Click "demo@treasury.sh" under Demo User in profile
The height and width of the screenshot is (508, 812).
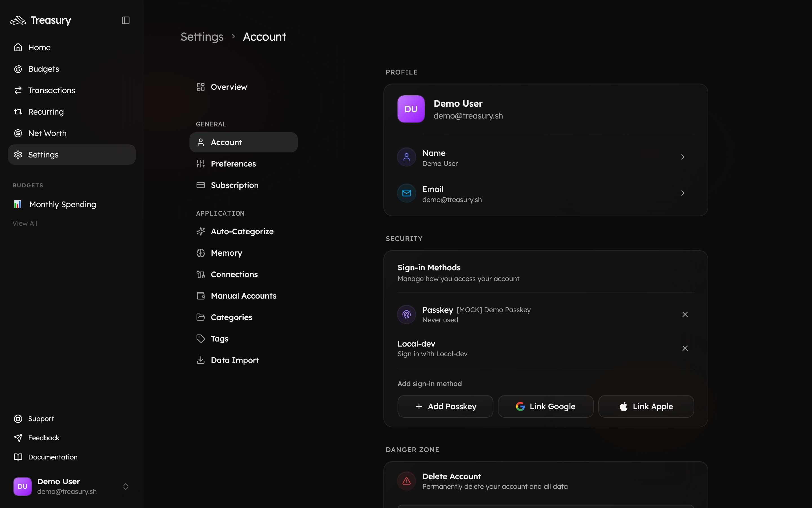point(468,116)
